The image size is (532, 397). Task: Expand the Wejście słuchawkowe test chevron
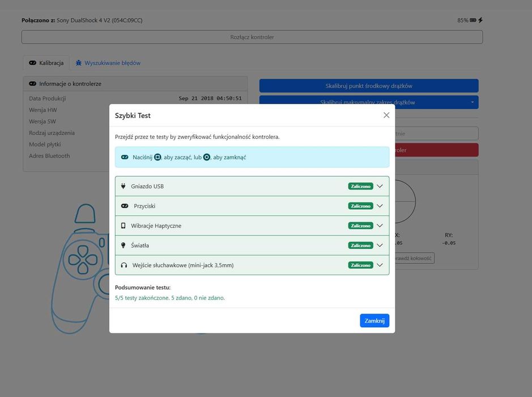pyautogui.click(x=380, y=265)
